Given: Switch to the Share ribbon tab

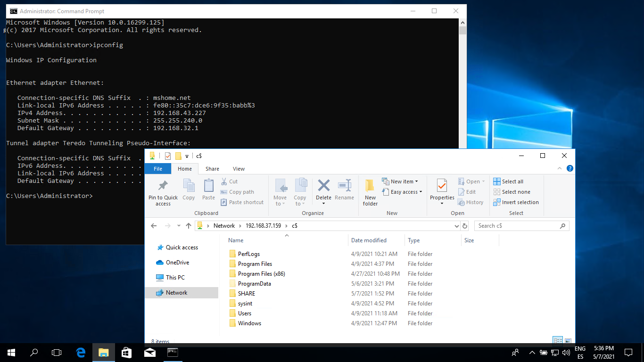Looking at the screenshot, I should (212, 169).
